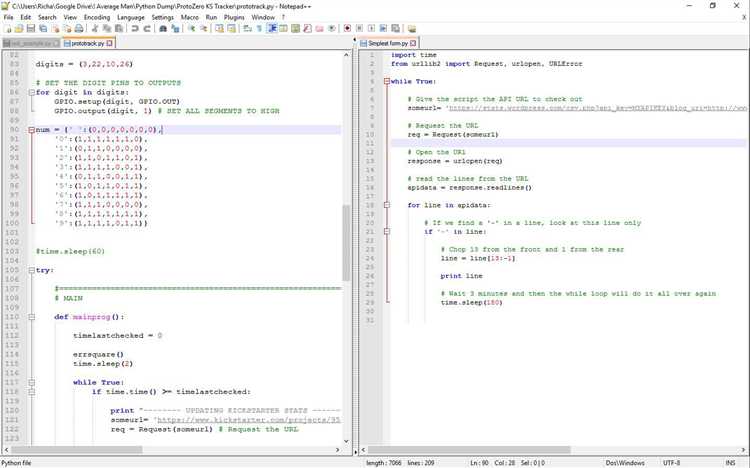Collapse the 'for line in apidata' block

pos(387,205)
